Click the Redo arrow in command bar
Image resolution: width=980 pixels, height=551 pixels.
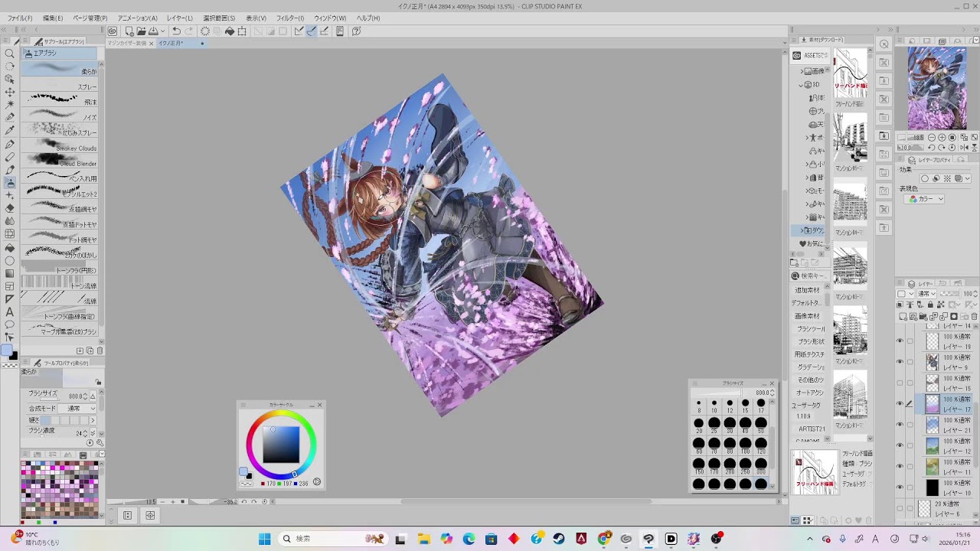(189, 31)
